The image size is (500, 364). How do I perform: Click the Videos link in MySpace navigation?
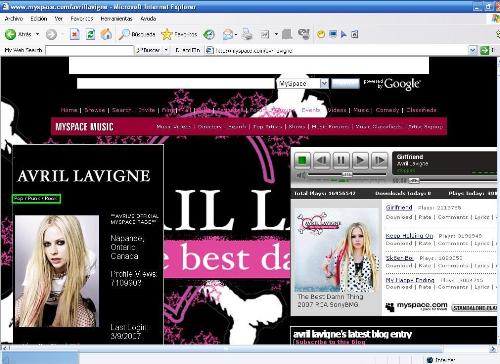point(337,110)
